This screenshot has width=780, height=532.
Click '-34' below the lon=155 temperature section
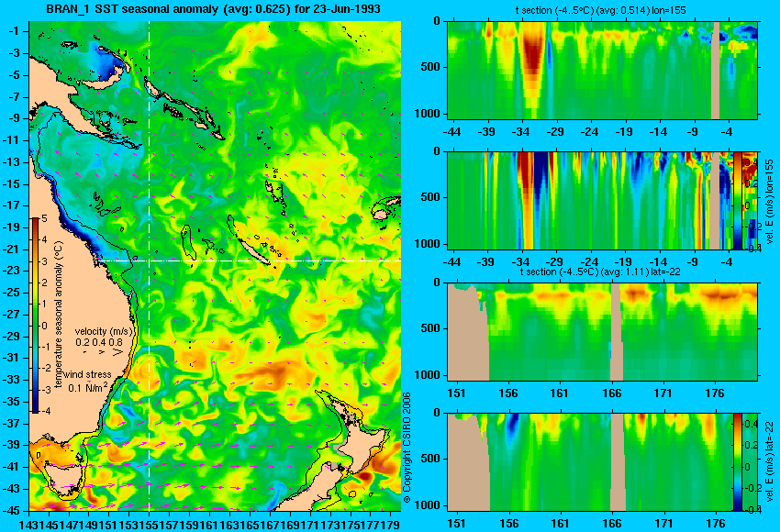click(520, 132)
